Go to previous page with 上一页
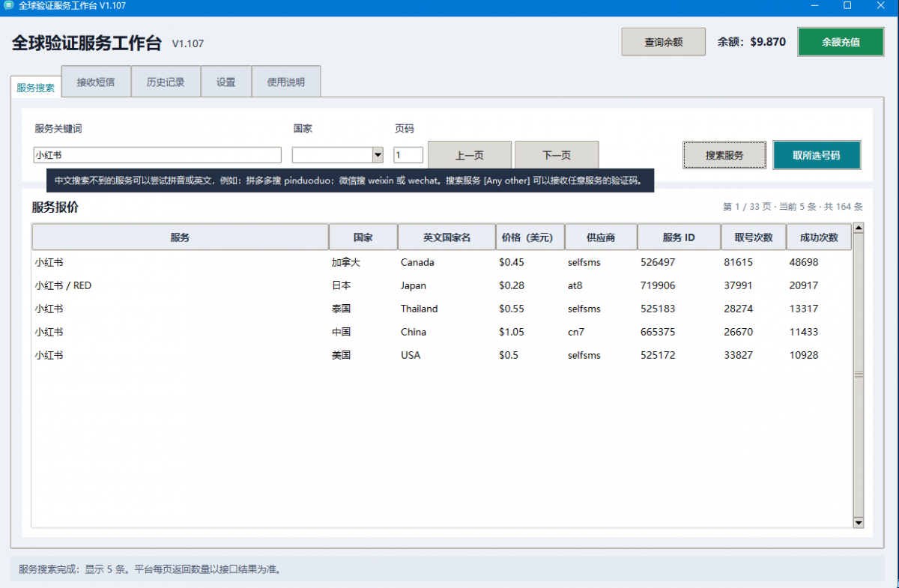The image size is (899, 588). coord(470,155)
